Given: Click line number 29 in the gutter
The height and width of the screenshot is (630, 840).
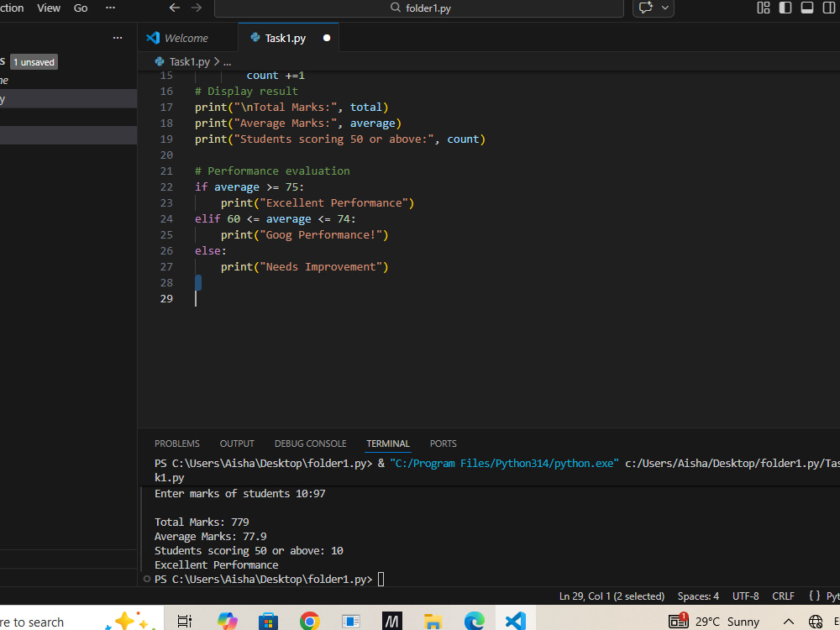Looking at the screenshot, I should tap(166, 298).
